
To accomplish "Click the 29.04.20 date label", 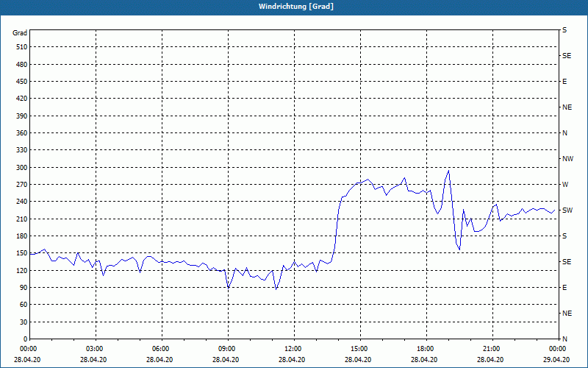I will pos(556,359).
